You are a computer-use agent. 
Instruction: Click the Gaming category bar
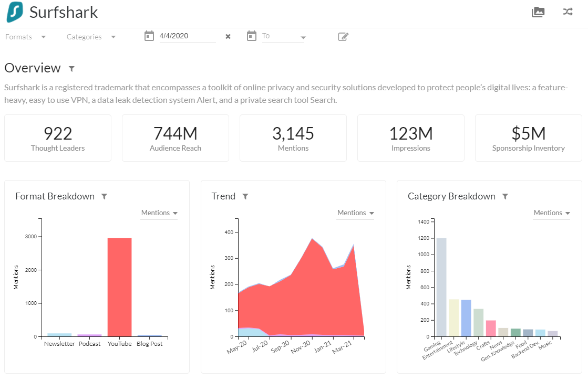(441, 287)
